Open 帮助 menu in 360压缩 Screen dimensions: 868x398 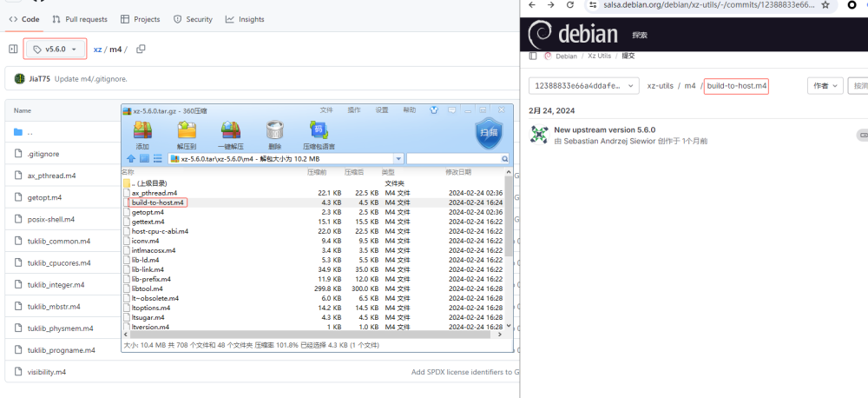click(x=409, y=110)
